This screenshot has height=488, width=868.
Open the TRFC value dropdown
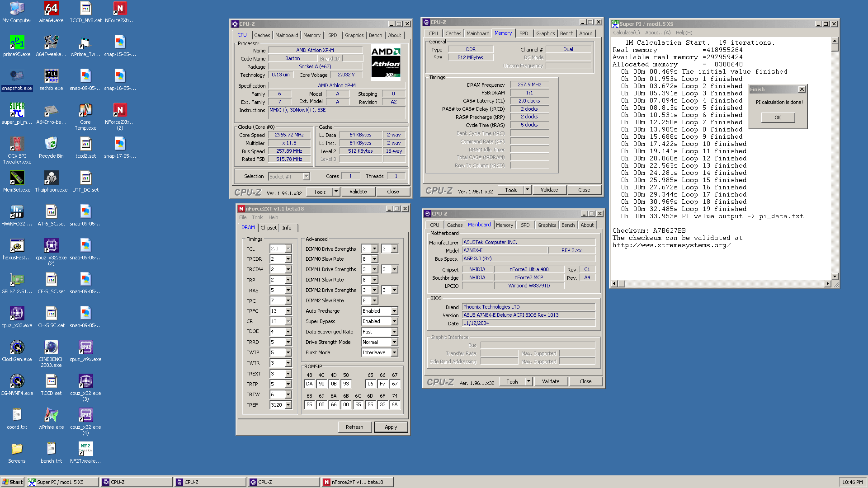[x=288, y=311]
